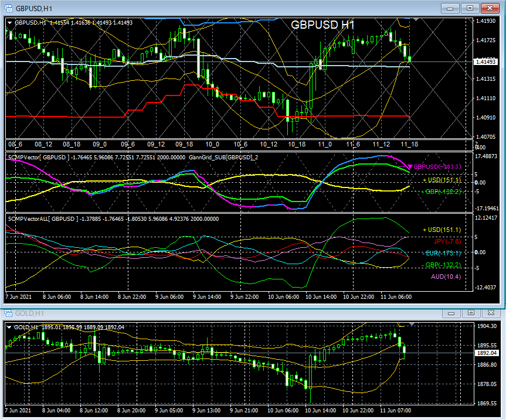Click the magenta arrow beside GBPUSD(-283.3)

[x=410, y=166]
